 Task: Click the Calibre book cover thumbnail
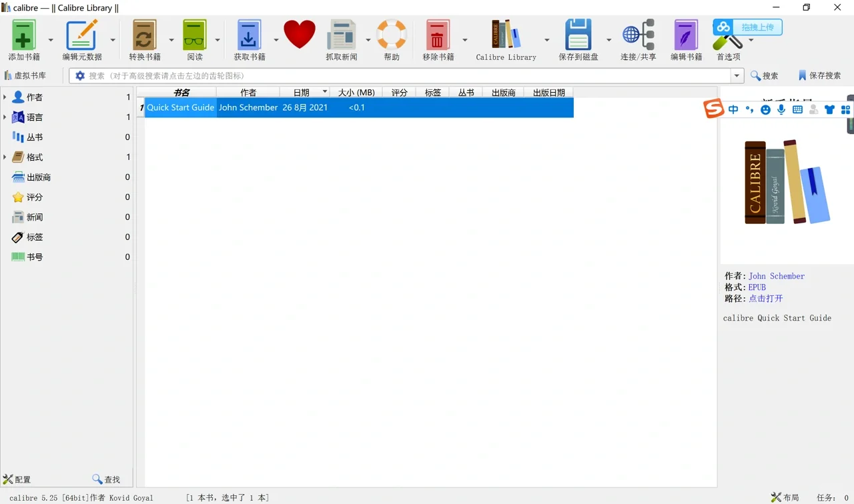tap(787, 181)
